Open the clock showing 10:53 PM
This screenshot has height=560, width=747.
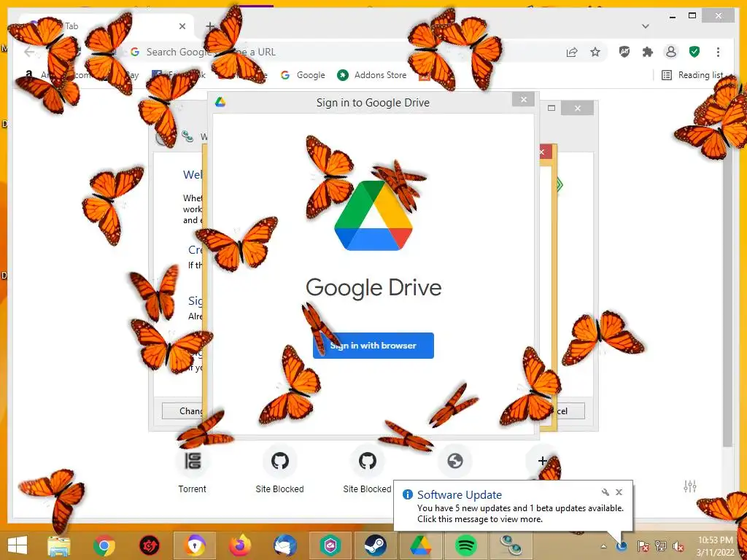(x=715, y=546)
